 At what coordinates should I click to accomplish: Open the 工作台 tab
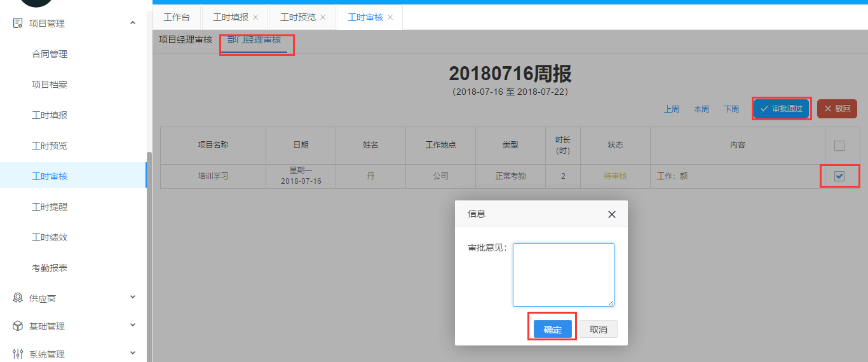pyautogui.click(x=177, y=17)
